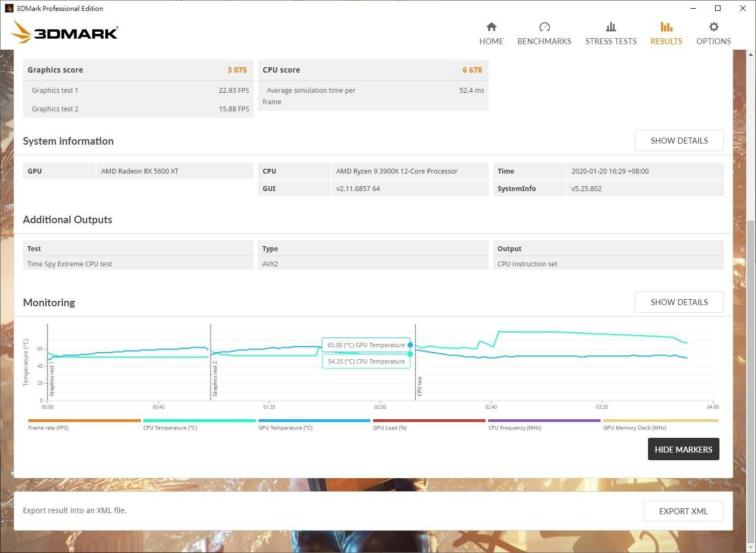This screenshot has width=756, height=553.
Task: Show details for Monitoring
Action: 679,302
